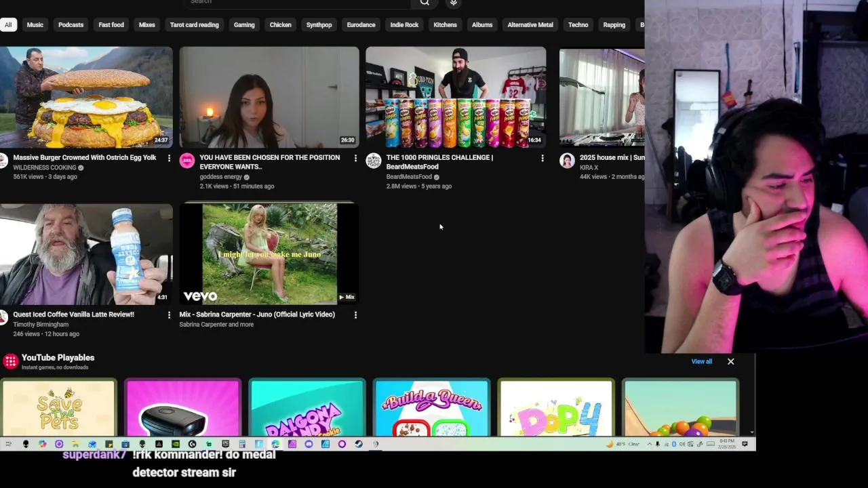Image resolution: width=868 pixels, height=488 pixels.
Task: Open THE 1000 PRINGLES CHALLENGE title
Action: coord(439,162)
